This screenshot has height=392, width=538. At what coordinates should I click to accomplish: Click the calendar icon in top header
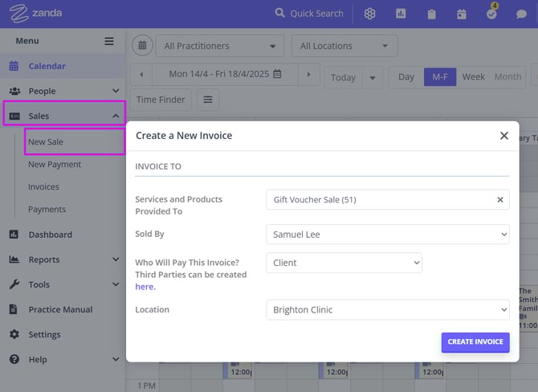tap(461, 14)
